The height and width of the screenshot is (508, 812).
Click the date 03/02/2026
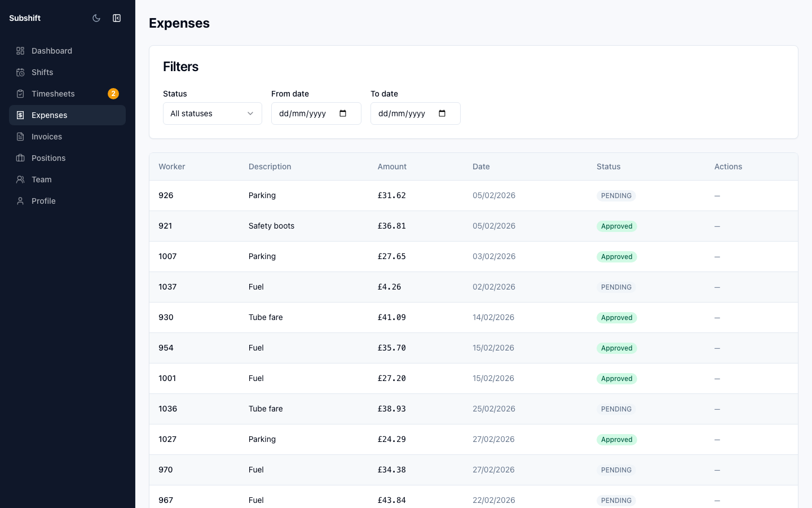(x=494, y=256)
